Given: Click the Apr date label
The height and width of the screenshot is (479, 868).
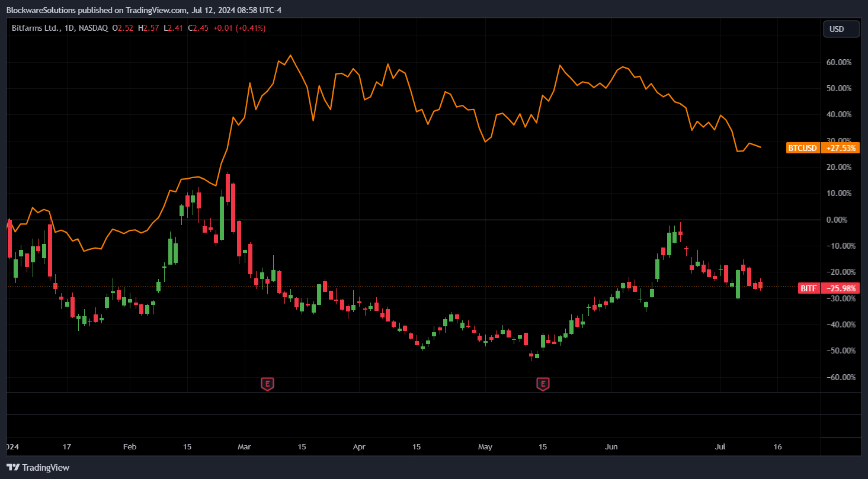Looking at the screenshot, I should (x=359, y=446).
